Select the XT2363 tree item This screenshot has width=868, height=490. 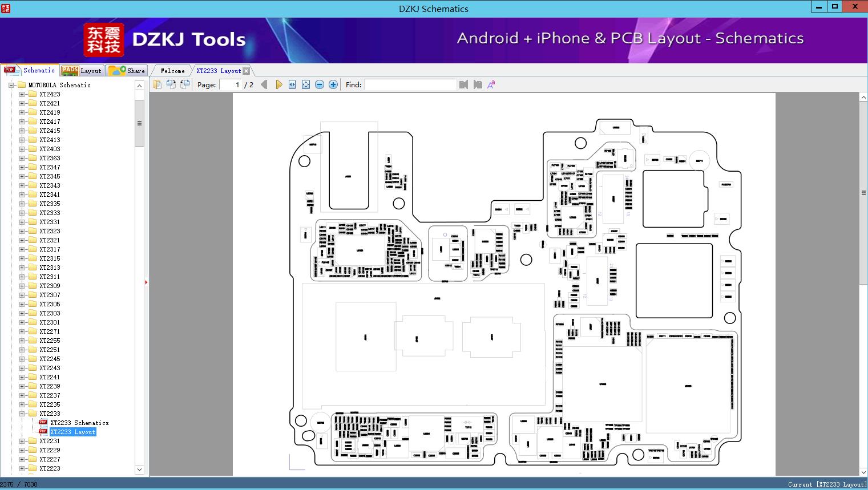[50, 158]
